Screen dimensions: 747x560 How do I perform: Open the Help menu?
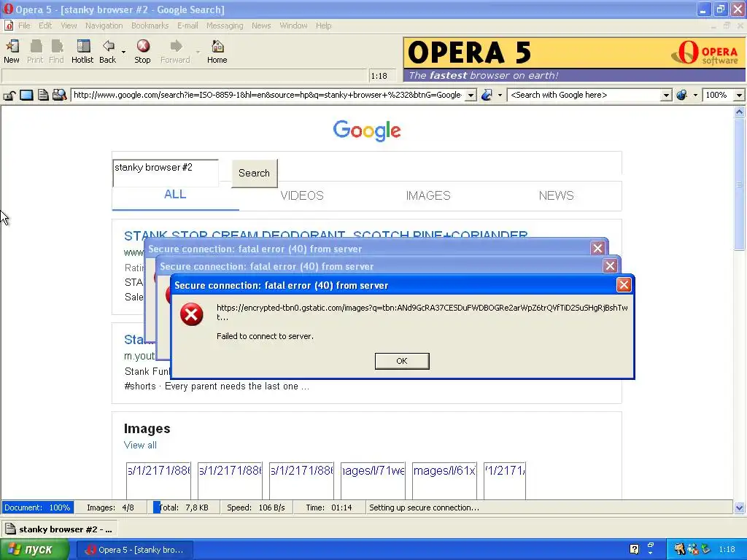pos(323,26)
